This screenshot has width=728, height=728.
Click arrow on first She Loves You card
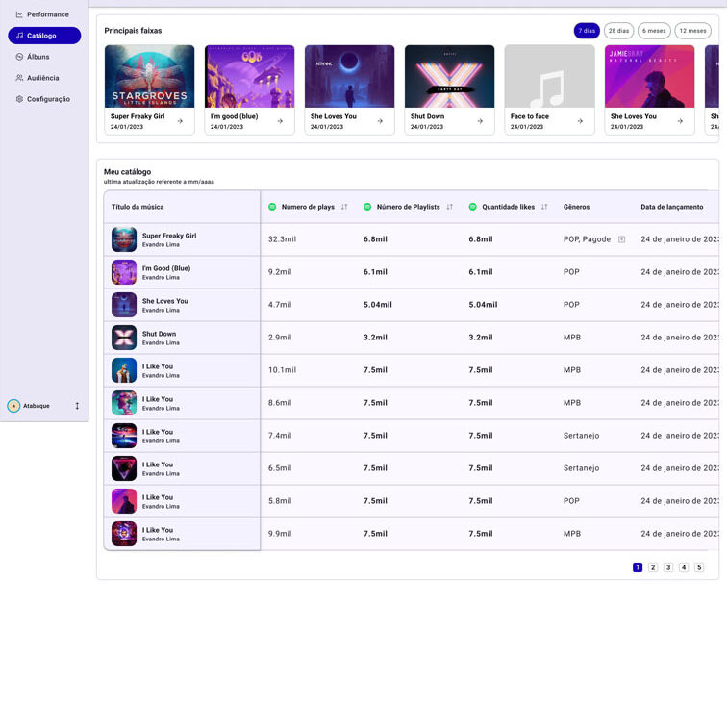pos(380,121)
